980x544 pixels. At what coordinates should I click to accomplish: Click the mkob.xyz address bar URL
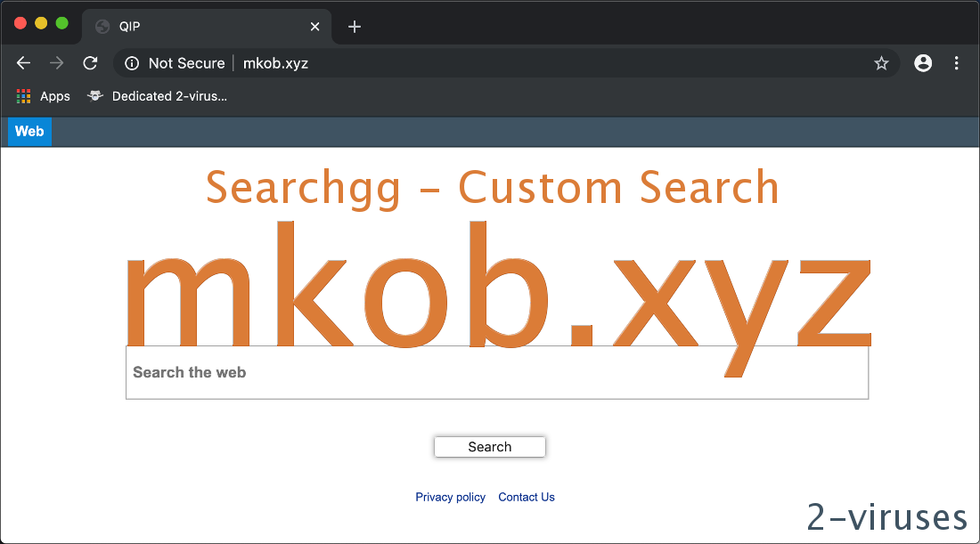pos(274,63)
